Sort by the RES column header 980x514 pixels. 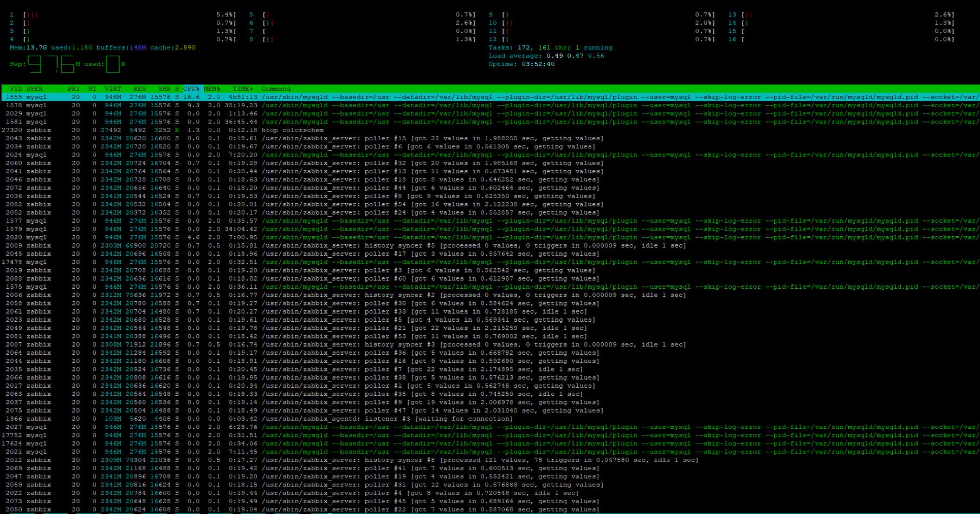(x=140, y=89)
